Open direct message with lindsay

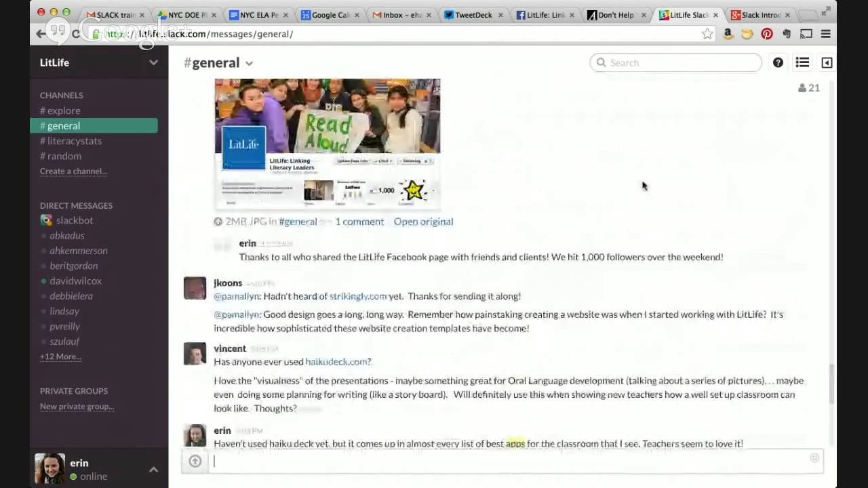click(x=64, y=311)
